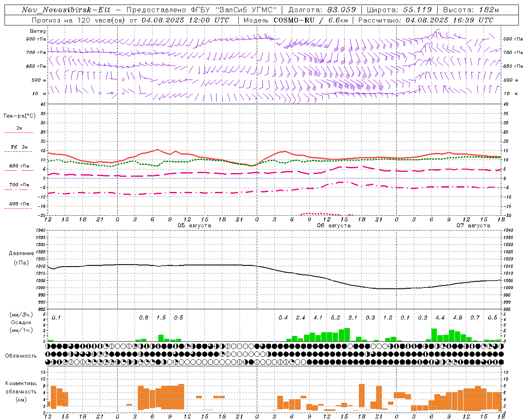The image size is (525, 420).
Task: Click the 3-hour precipitation value 0.6
Action: pyautogui.click(x=144, y=317)
